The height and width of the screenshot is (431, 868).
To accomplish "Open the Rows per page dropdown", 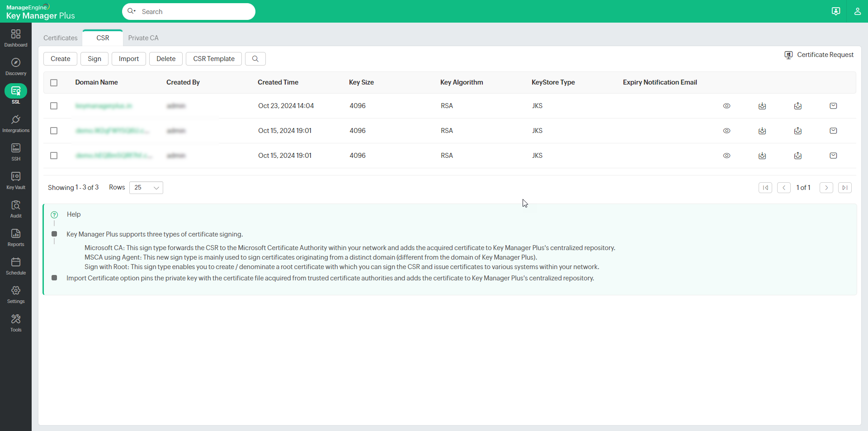I will 146,187.
